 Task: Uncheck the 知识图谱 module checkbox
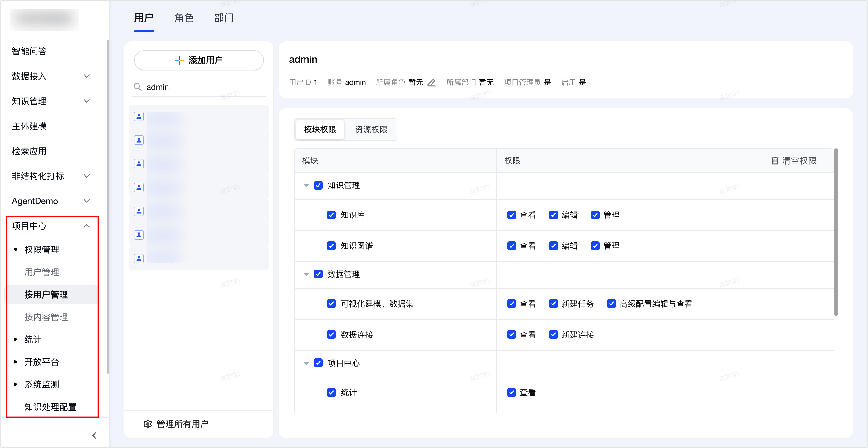(331, 246)
